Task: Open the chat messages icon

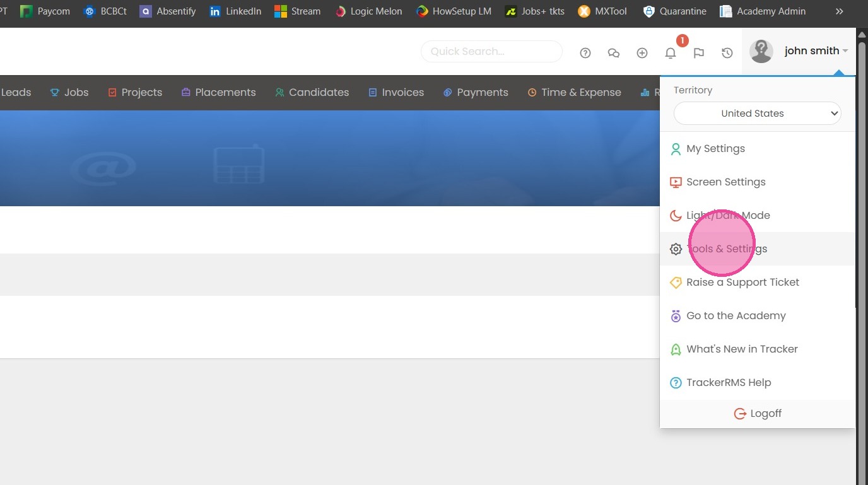Action: click(x=614, y=53)
